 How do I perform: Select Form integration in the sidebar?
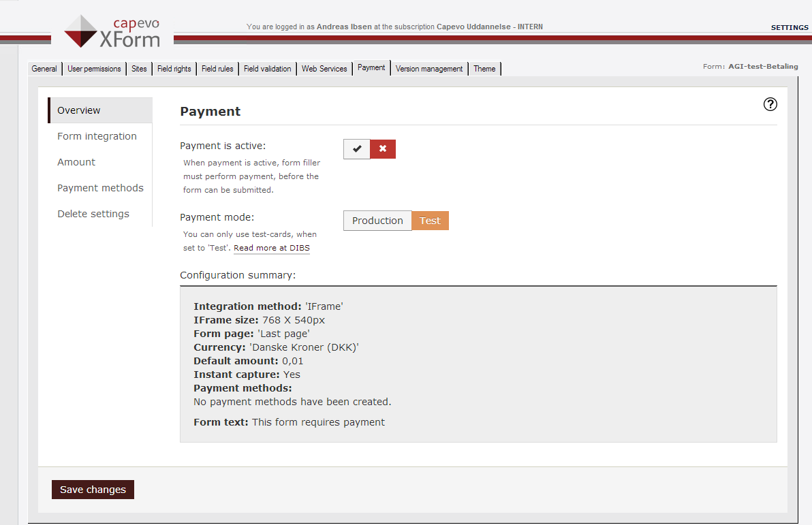point(97,136)
